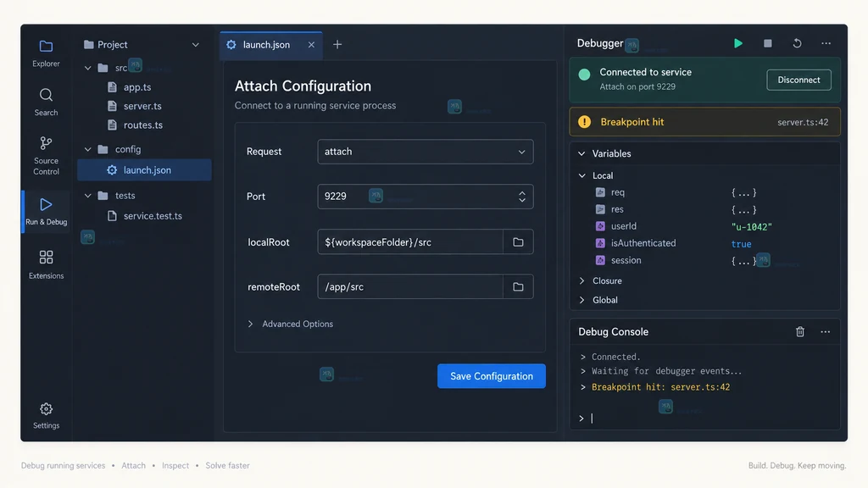This screenshot has height=488, width=868.
Task: Open service.test.ts in the file tree
Action: tap(153, 216)
